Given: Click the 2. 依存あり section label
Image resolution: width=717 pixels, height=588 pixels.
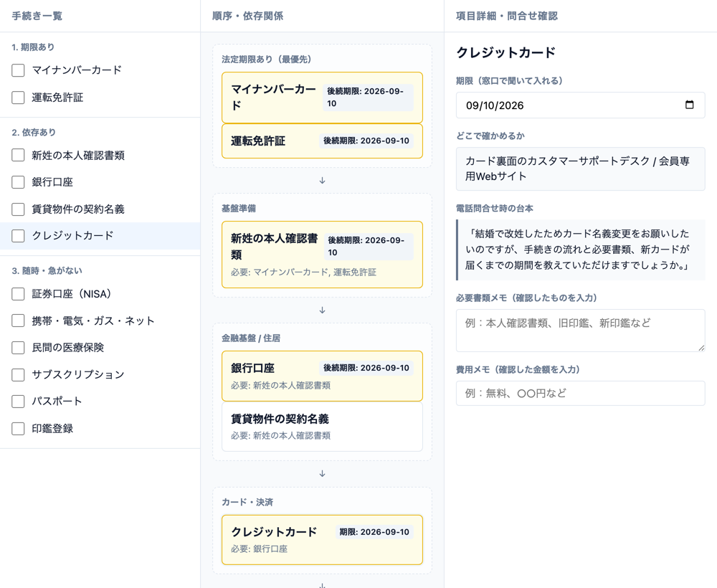Looking at the screenshot, I should [34, 132].
